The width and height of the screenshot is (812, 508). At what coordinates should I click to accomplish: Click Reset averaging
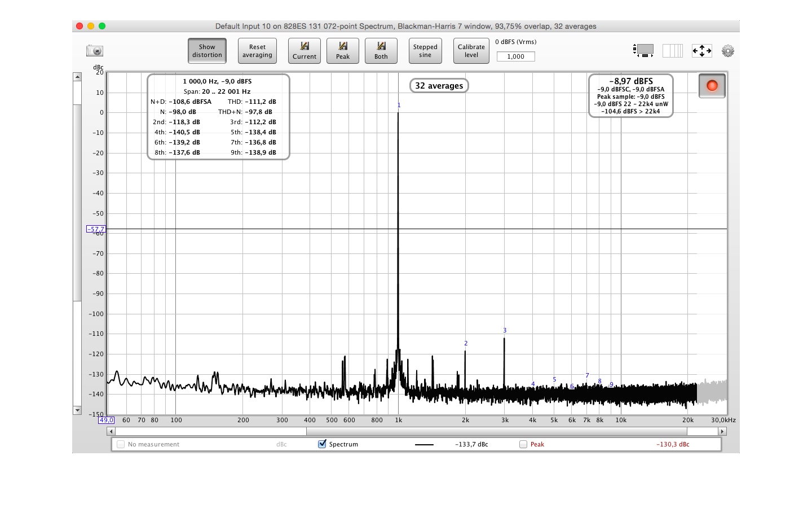point(257,51)
